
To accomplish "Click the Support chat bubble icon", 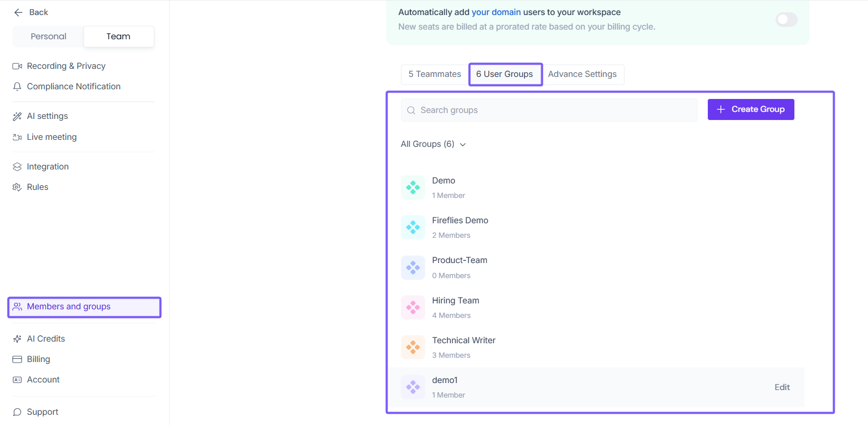I will 17,412.
